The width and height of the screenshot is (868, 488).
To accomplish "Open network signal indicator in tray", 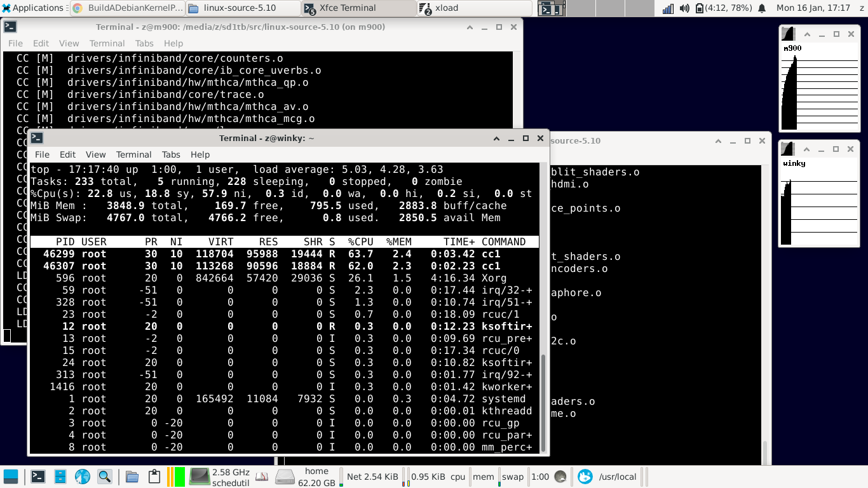I will pyautogui.click(x=668, y=8).
